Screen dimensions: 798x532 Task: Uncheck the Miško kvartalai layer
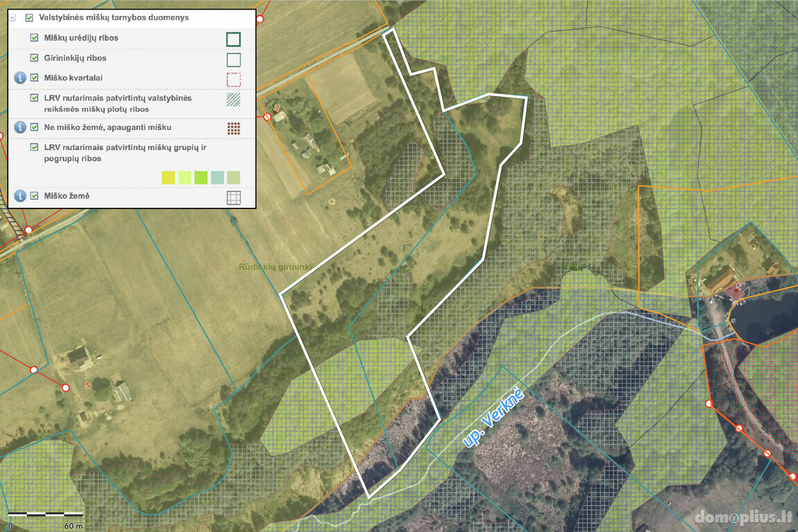tap(34, 78)
